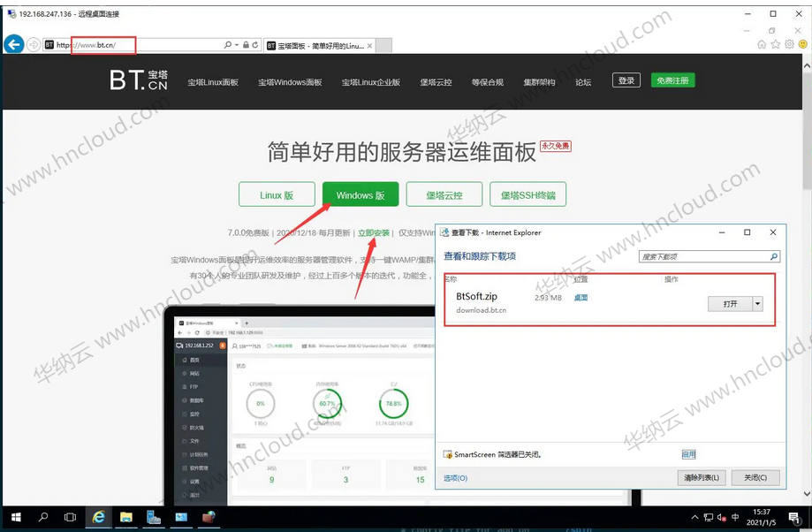Viewport: 812px width, 532px height.
Task: Click the IE back arrow button
Action: [x=14, y=44]
